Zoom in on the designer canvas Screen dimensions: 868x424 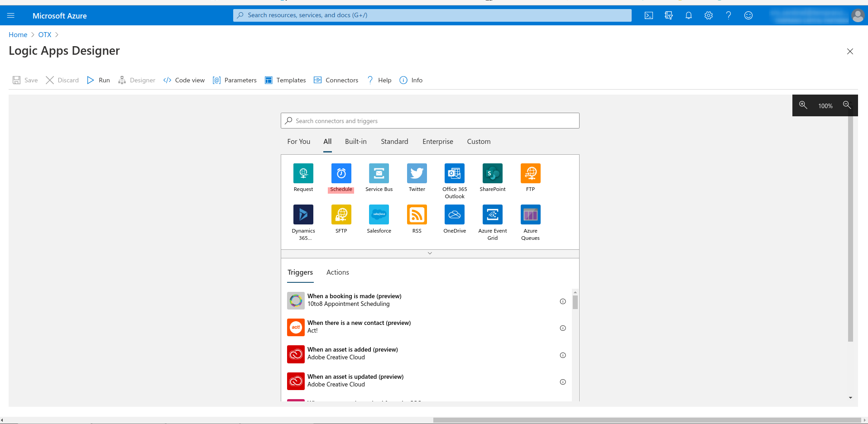click(x=803, y=105)
